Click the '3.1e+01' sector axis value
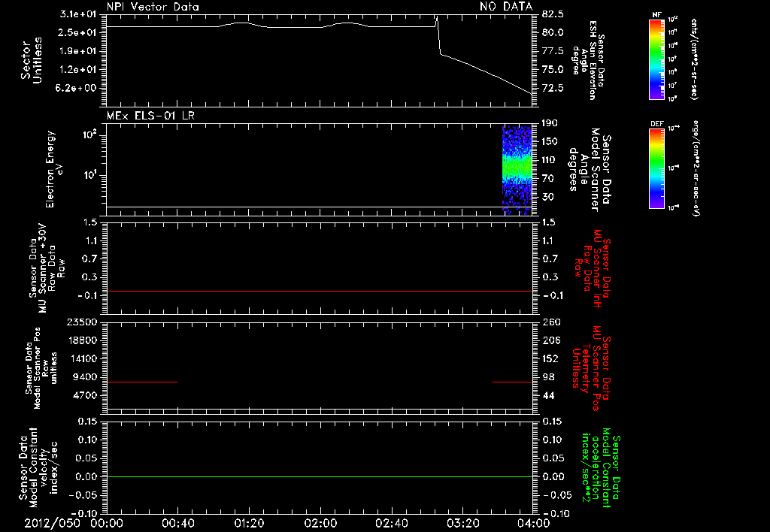 click(77, 14)
